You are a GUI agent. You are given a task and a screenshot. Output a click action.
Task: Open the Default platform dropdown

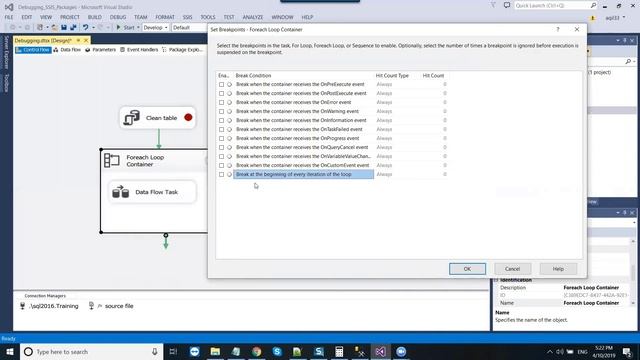(x=190, y=27)
